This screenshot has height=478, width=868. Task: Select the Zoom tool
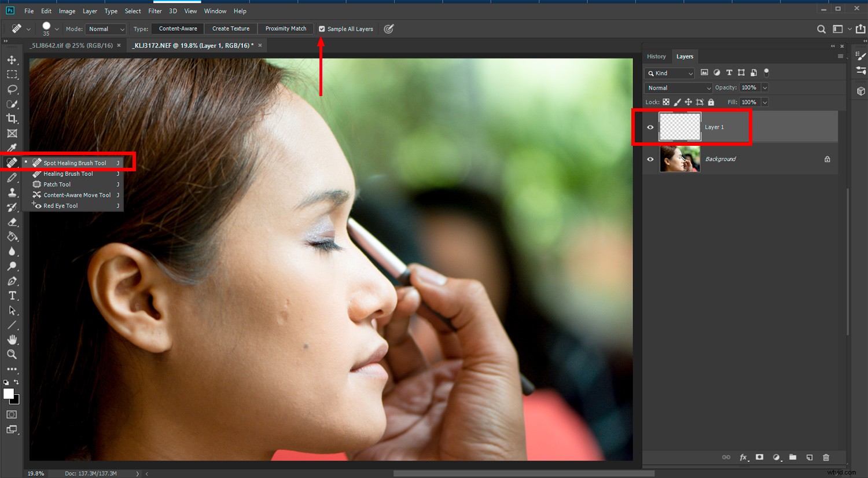[12, 355]
